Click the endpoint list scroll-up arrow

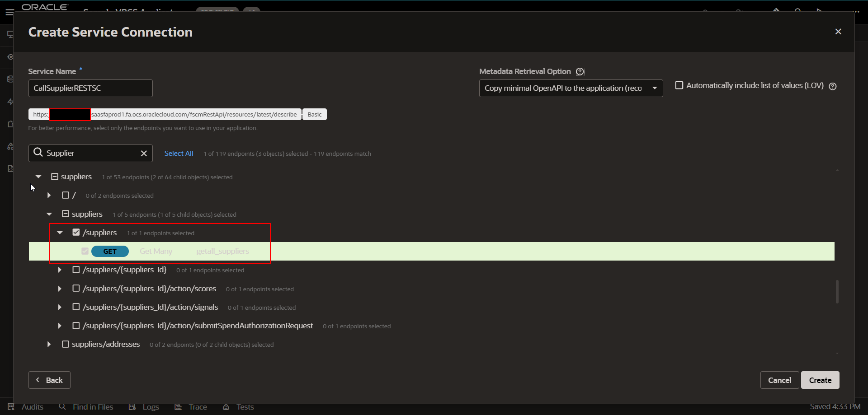pyautogui.click(x=837, y=170)
